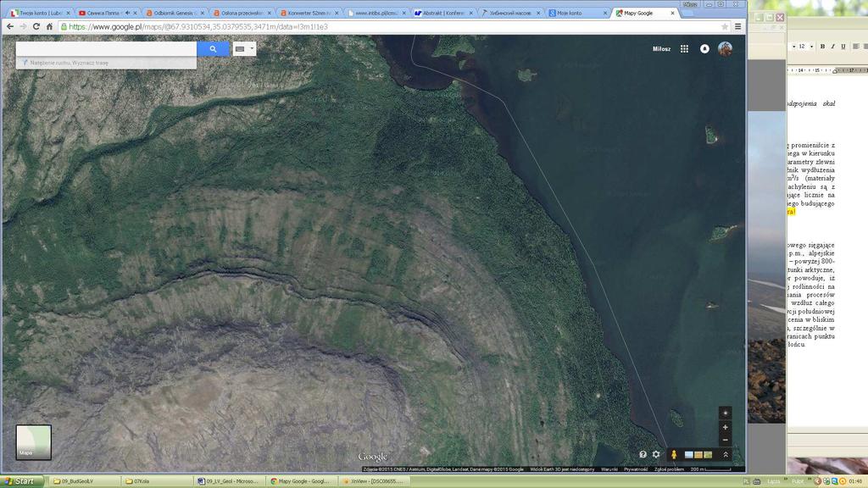Switch to the Osłona przeciwsłon tab

241,13
